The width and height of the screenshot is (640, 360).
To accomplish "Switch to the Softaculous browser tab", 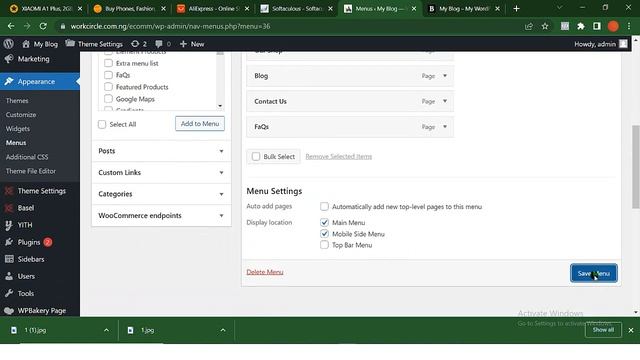I will [297, 8].
